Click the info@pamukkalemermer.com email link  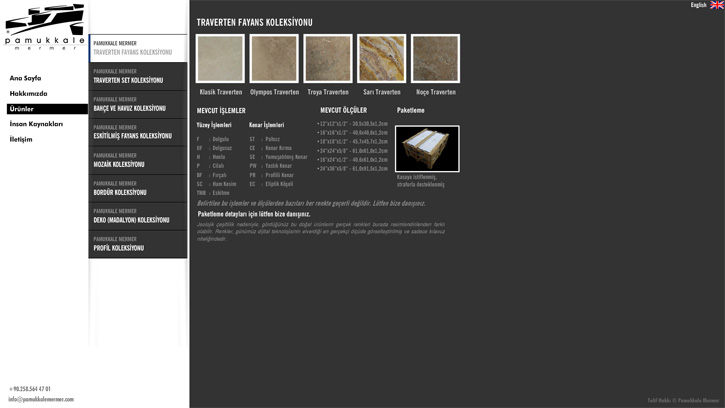pyautogui.click(x=41, y=399)
